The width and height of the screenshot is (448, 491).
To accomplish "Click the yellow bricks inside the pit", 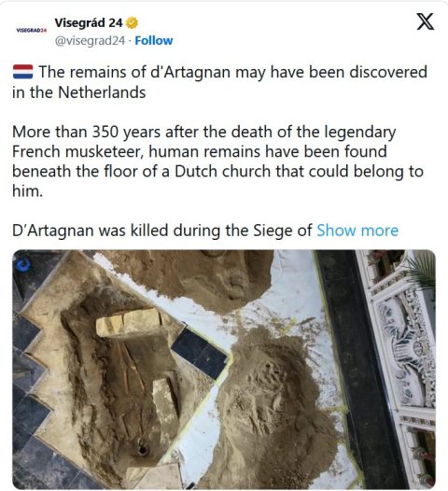I will (x=130, y=322).
